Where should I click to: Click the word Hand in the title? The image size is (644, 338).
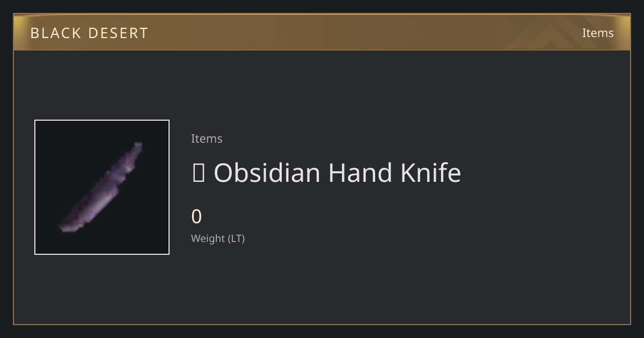coord(361,173)
